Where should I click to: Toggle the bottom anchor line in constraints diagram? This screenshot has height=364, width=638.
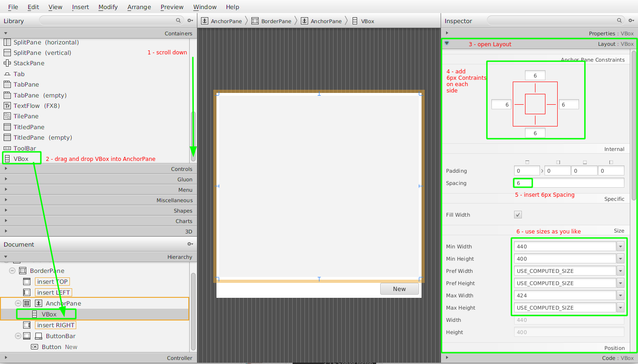tap(535, 120)
